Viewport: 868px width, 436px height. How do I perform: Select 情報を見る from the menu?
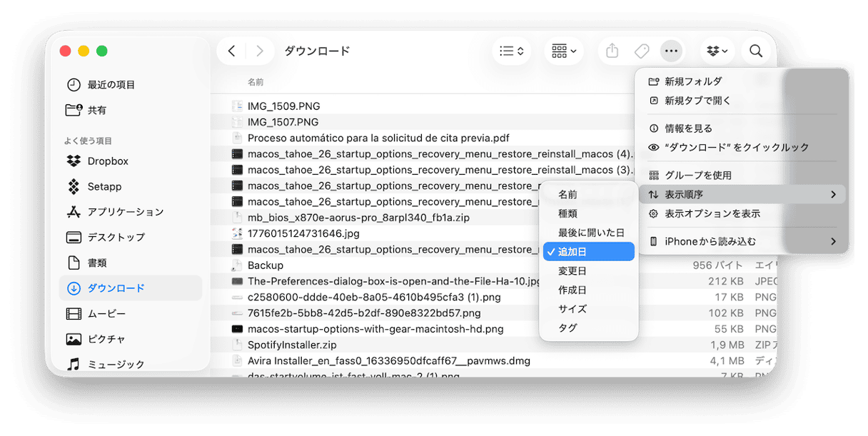(x=742, y=128)
